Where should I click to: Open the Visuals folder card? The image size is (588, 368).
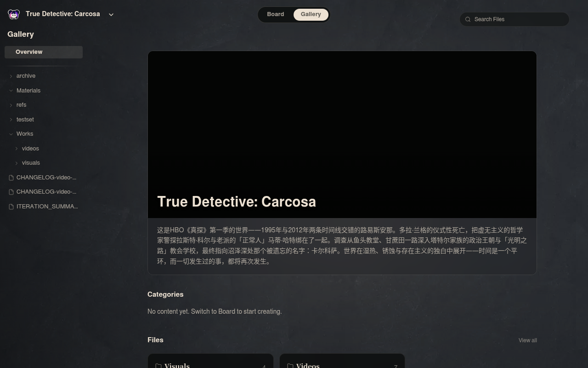(210, 361)
